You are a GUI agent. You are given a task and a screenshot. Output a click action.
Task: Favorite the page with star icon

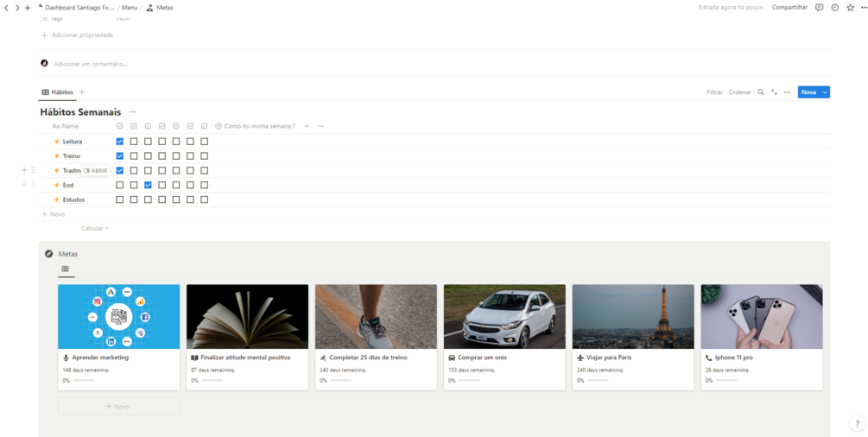850,7
